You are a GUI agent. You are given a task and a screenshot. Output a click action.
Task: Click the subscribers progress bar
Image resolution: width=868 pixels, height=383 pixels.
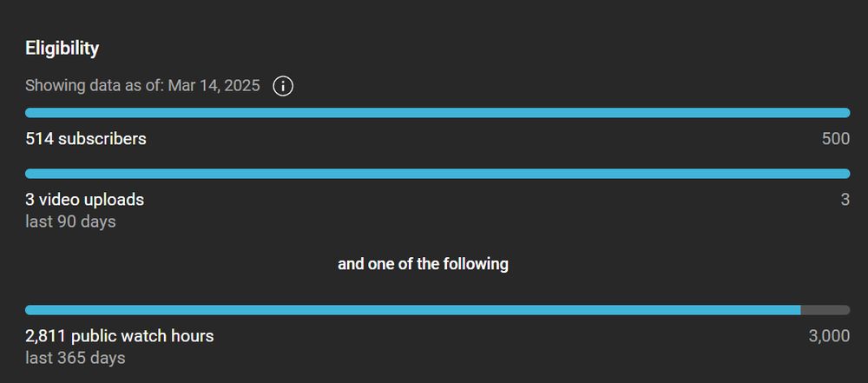(x=437, y=113)
